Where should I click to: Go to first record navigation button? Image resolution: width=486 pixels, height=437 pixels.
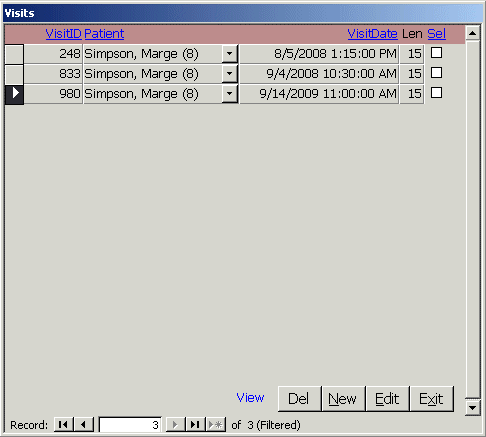(63, 425)
